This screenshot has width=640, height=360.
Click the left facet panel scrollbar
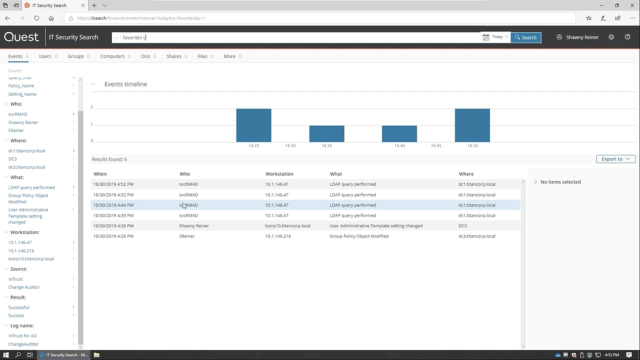pyautogui.click(x=80, y=227)
